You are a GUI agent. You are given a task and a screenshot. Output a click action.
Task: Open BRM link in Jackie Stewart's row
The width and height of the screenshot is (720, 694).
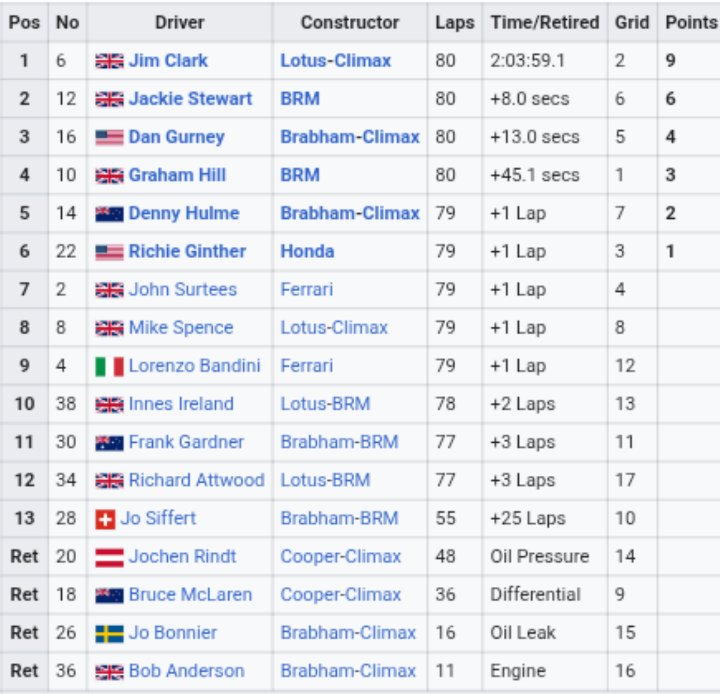click(300, 99)
